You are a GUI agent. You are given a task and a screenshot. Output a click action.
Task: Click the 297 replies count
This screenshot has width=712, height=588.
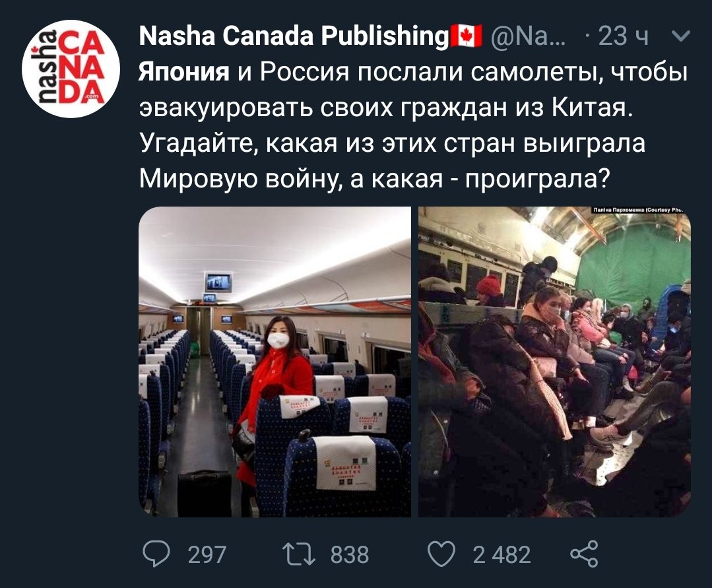[x=207, y=555]
